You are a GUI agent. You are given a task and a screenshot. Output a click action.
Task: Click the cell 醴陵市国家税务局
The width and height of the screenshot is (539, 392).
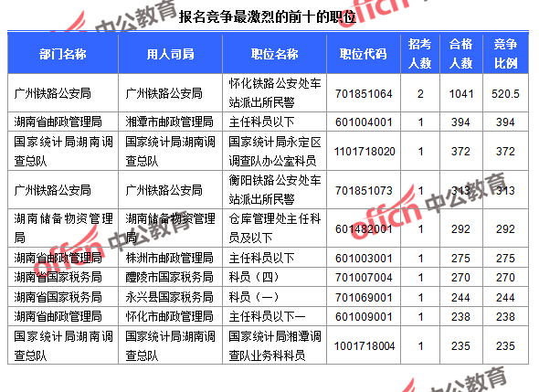pyautogui.click(x=170, y=277)
